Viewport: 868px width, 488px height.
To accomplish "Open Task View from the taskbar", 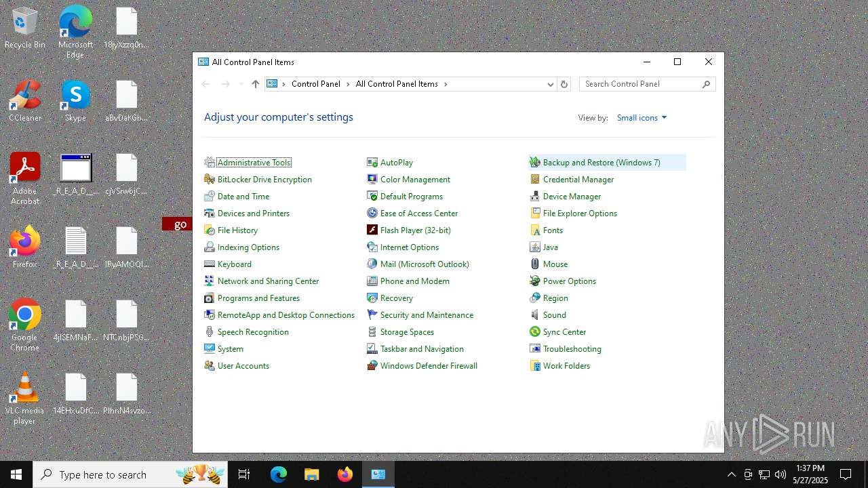I will [244, 474].
